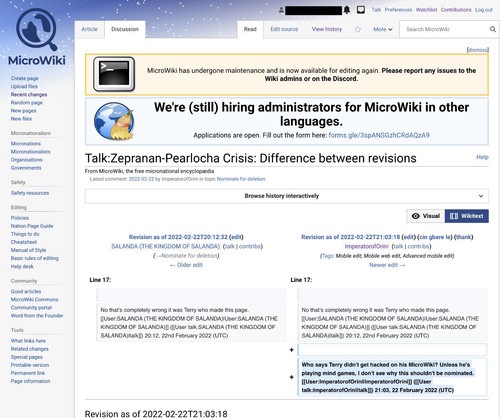Open Recent changes in sidebar
This screenshot has width=500, height=418.
pyautogui.click(x=29, y=95)
